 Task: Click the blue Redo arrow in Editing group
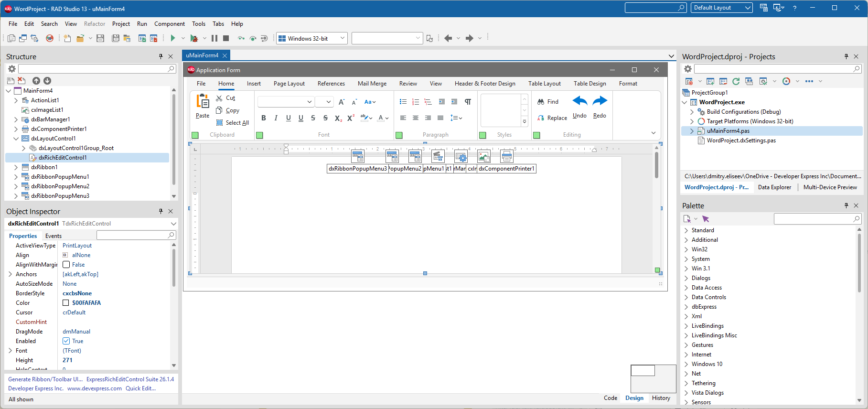(600, 101)
